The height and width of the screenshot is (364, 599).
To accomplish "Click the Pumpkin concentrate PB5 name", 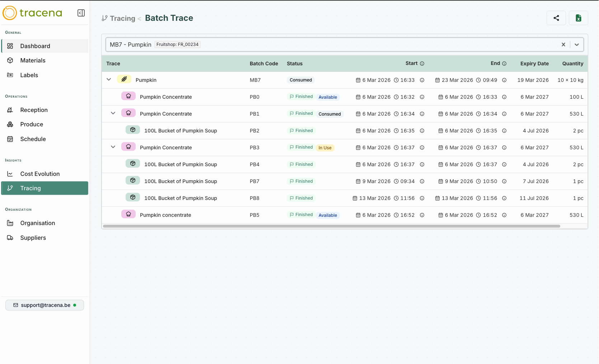I will click(x=165, y=215).
